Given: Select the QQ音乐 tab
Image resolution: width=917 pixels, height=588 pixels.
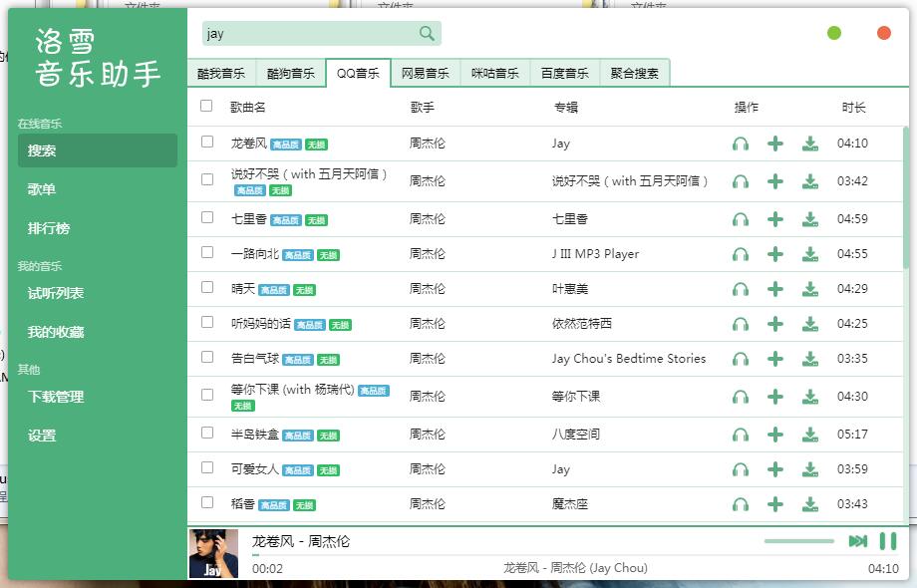Looking at the screenshot, I should 358,73.
